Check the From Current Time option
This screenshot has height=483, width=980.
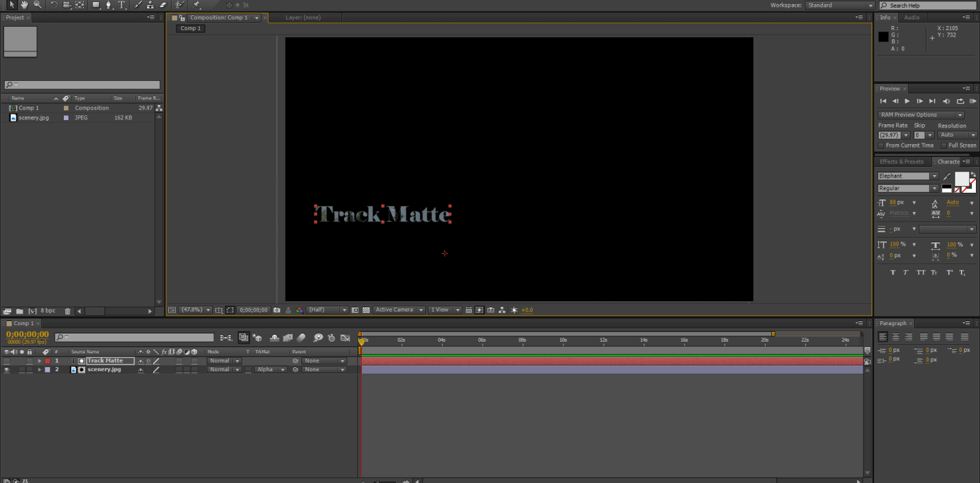tap(880, 145)
